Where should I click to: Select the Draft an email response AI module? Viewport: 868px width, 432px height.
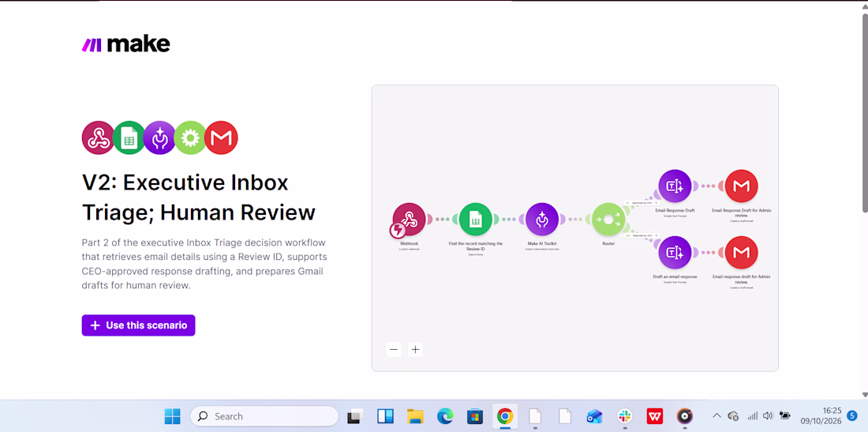(x=675, y=253)
